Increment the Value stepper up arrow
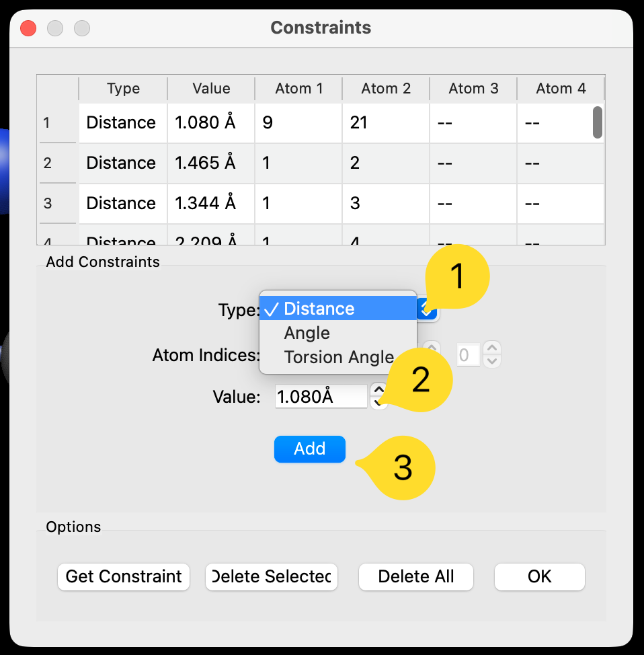This screenshot has width=644, height=655. 378,390
